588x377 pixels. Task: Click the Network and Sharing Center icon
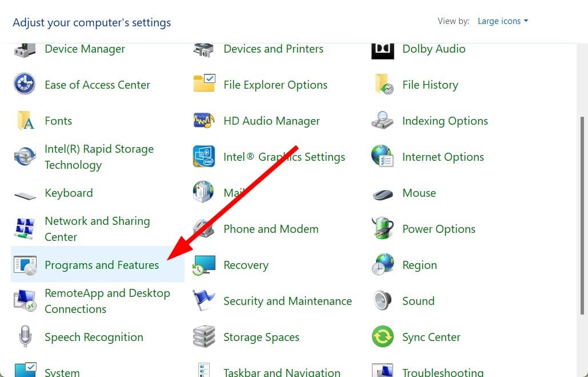point(25,229)
